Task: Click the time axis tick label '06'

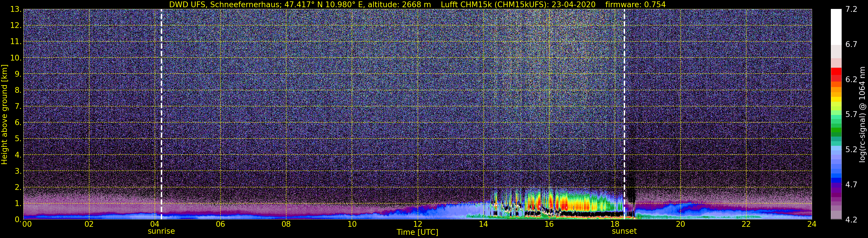Action: pos(220,224)
